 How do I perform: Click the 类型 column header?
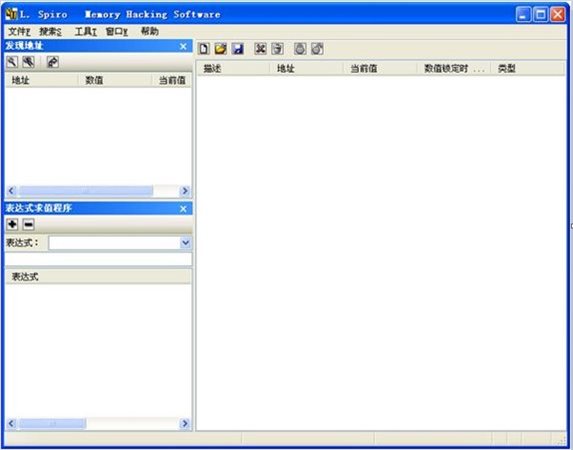[528, 68]
